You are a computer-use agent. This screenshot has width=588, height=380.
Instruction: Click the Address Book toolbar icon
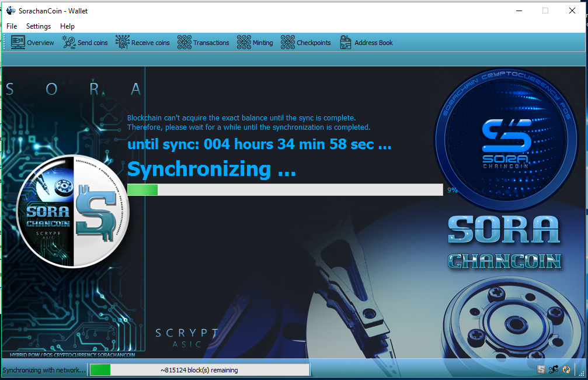346,43
